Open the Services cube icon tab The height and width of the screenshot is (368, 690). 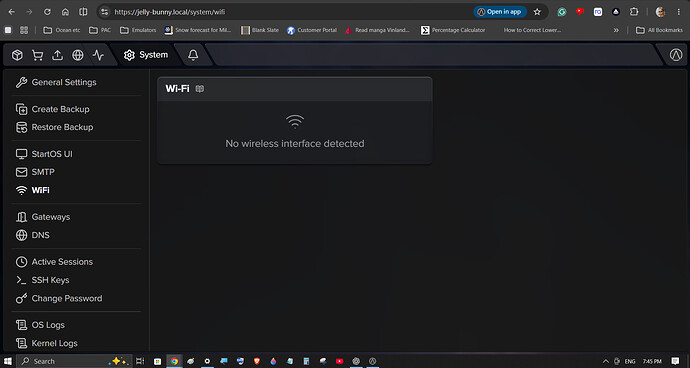17,55
